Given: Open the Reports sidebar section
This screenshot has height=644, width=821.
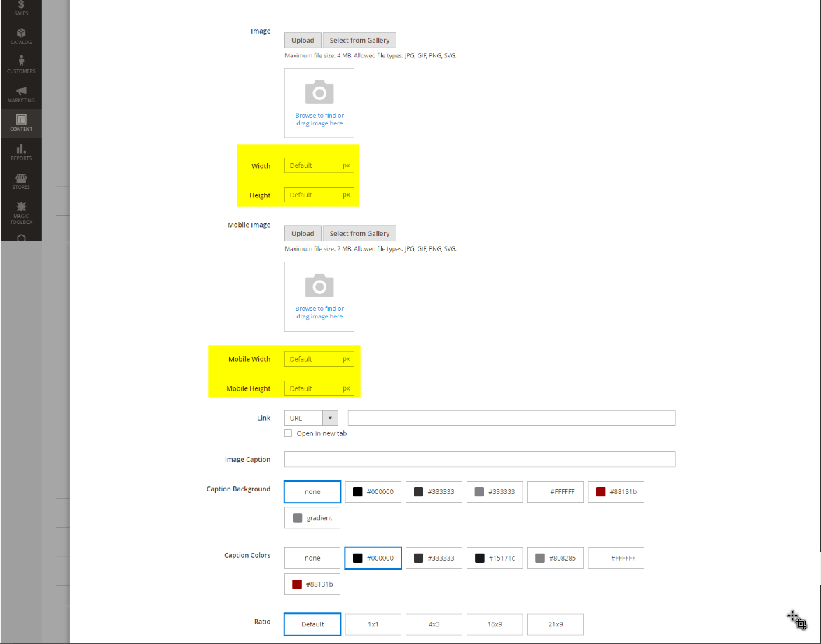Looking at the screenshot, I should pyautogui.click(x=21, y=152).
